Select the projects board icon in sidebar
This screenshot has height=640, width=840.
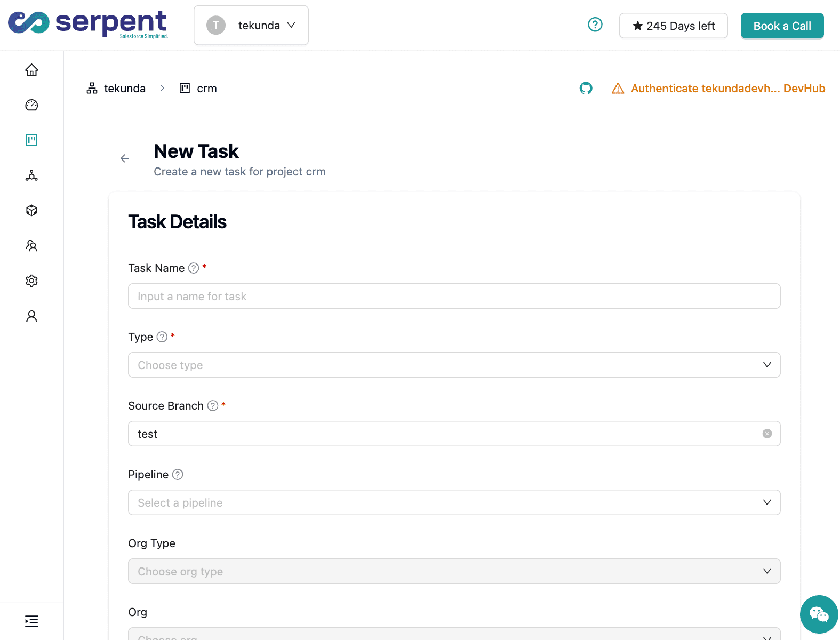[31, 140]
